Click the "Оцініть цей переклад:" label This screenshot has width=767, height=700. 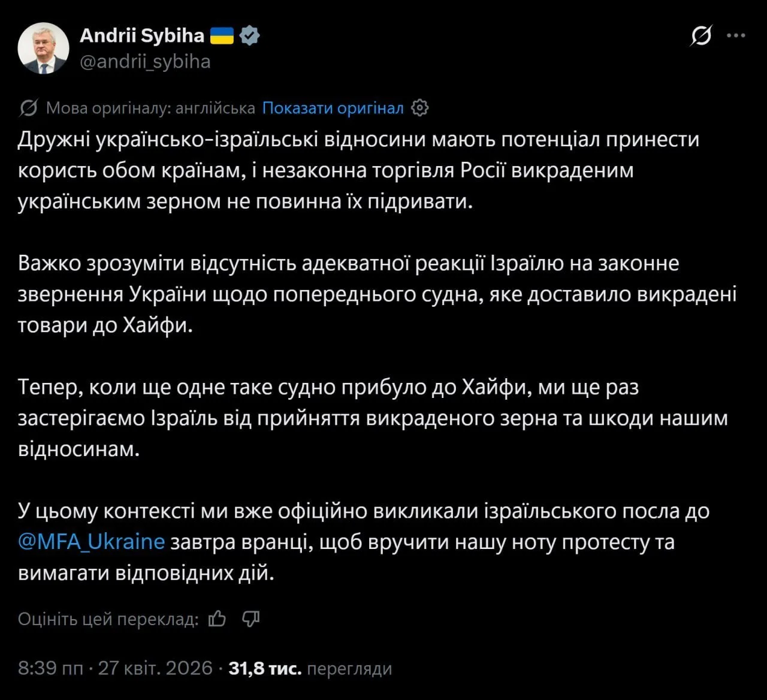[108, 618]
